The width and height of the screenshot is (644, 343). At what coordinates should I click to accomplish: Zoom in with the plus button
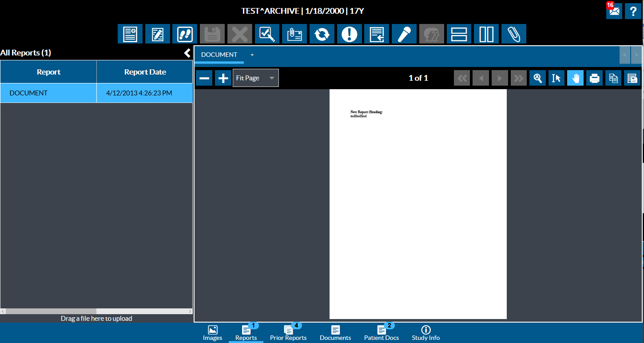(223, 78)
